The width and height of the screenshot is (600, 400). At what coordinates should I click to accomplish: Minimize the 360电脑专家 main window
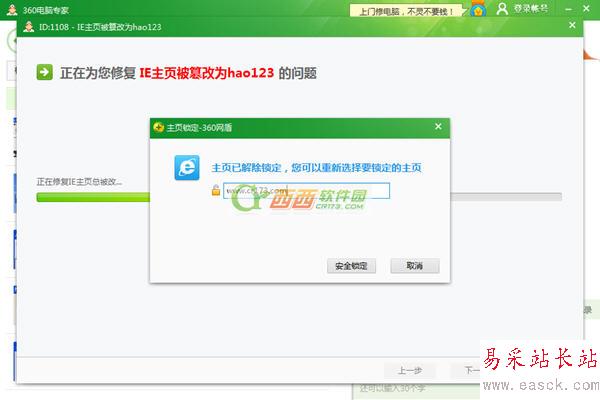pos(569,9)
